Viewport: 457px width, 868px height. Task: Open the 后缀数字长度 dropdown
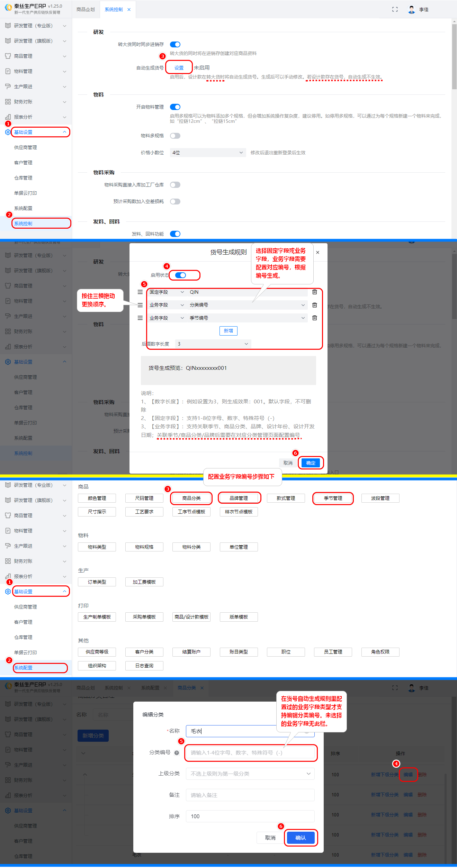point(213,344)
